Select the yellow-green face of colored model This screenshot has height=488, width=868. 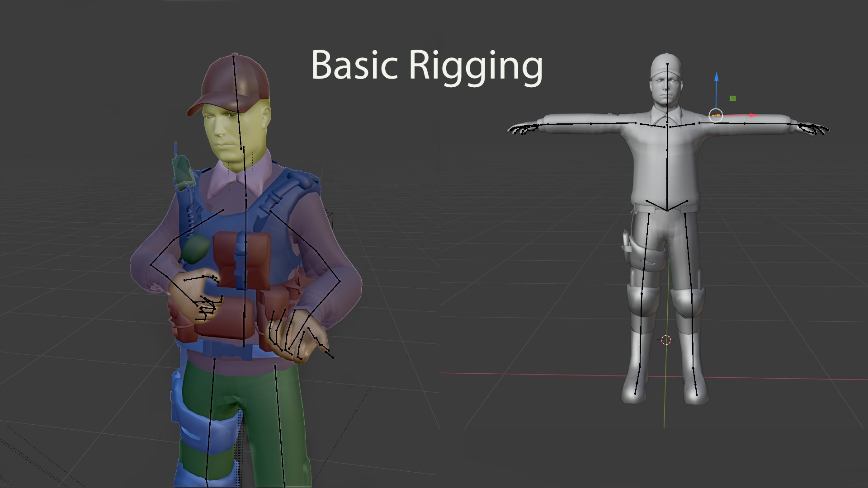point(222,129)
